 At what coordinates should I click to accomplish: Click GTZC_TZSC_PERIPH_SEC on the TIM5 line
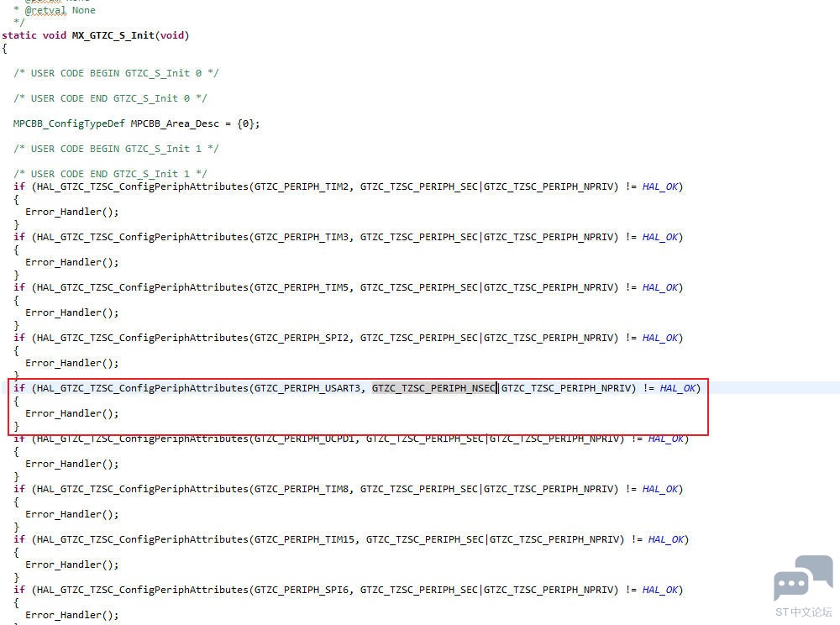(x=419, y=287)
